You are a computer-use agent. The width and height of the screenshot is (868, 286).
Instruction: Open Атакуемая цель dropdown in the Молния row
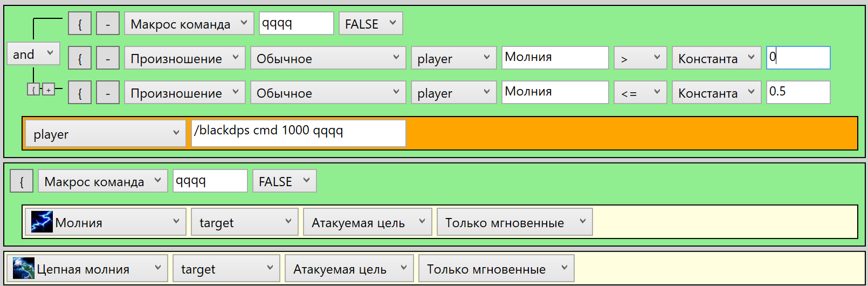[x=367, y=222]
